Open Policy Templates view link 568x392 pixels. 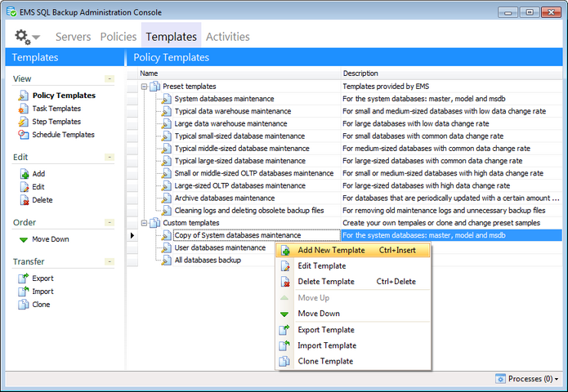click(64, 96)
